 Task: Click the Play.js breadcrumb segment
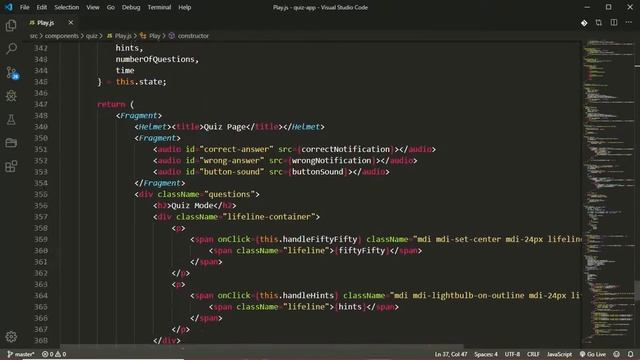tap(119, 36)
